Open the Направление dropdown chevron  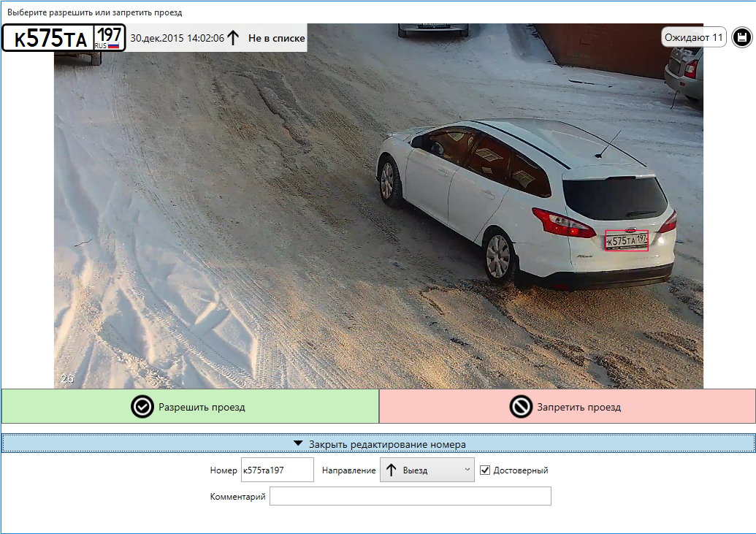point(467,470)
